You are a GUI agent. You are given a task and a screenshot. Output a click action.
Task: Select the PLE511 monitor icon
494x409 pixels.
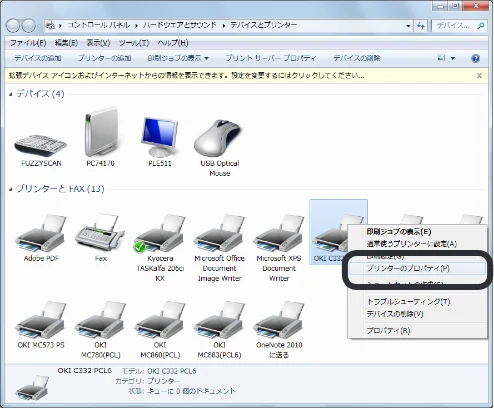(x=160, y=137)
